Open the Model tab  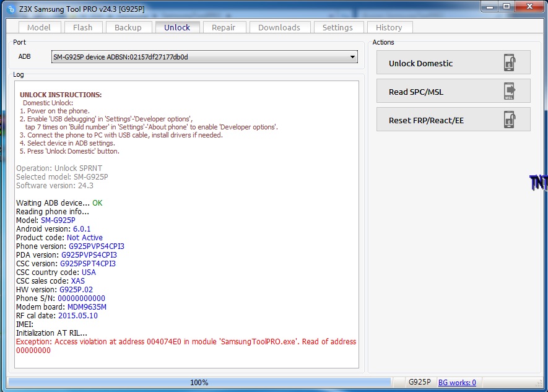[39, 27]
